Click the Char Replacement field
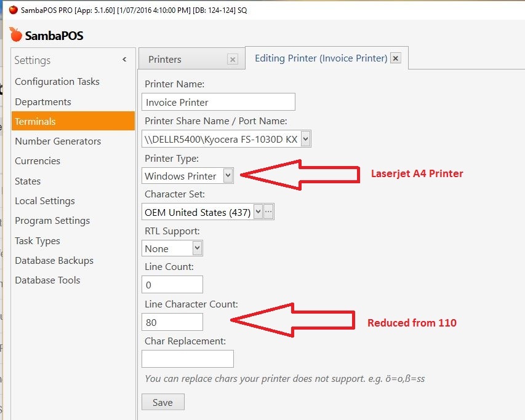525x420 pixels. 188,359
